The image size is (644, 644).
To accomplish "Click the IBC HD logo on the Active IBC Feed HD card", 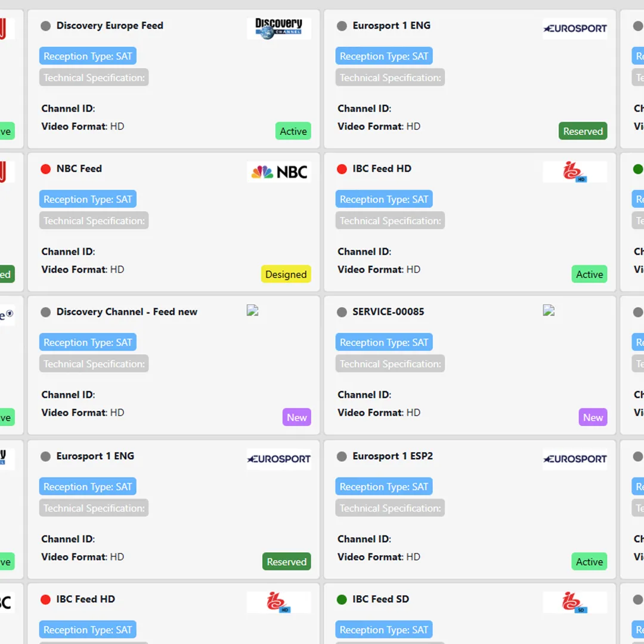I will click(575, 172).
